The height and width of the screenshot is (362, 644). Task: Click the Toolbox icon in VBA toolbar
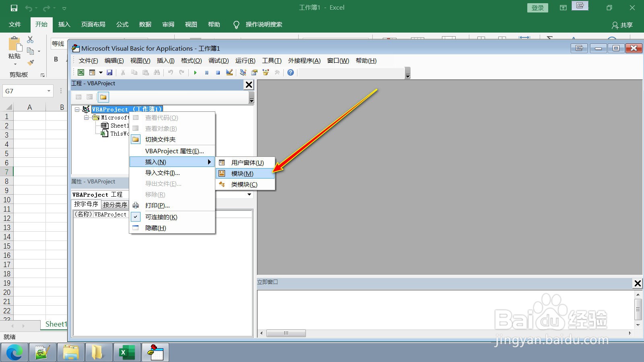point(277,72)
